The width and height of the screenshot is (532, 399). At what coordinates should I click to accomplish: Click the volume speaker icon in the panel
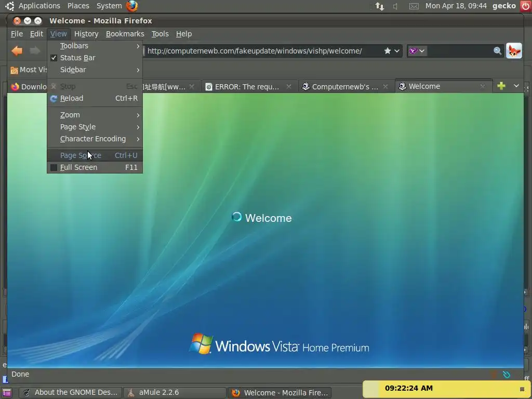click(x=395, y=6)
